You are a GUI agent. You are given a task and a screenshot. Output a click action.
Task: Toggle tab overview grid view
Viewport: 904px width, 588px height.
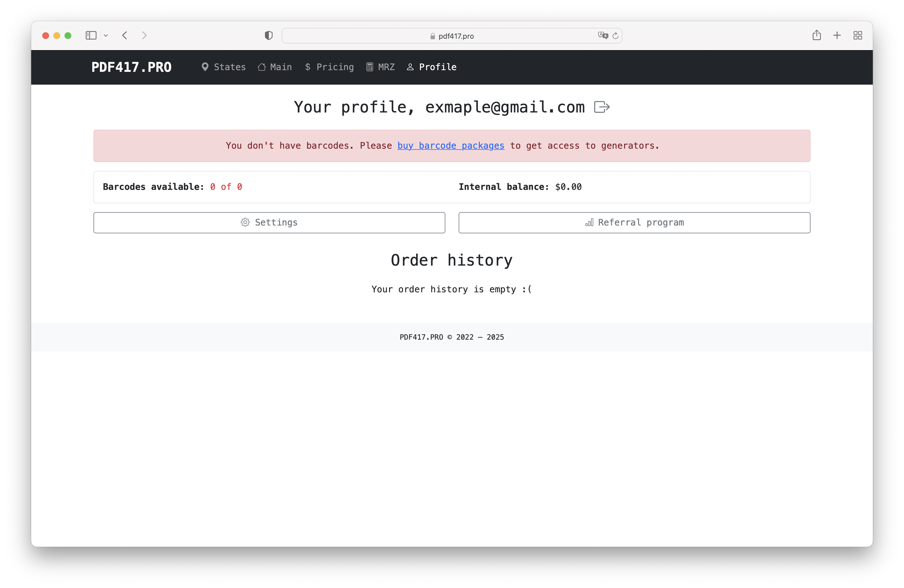[x=858, y=35]
